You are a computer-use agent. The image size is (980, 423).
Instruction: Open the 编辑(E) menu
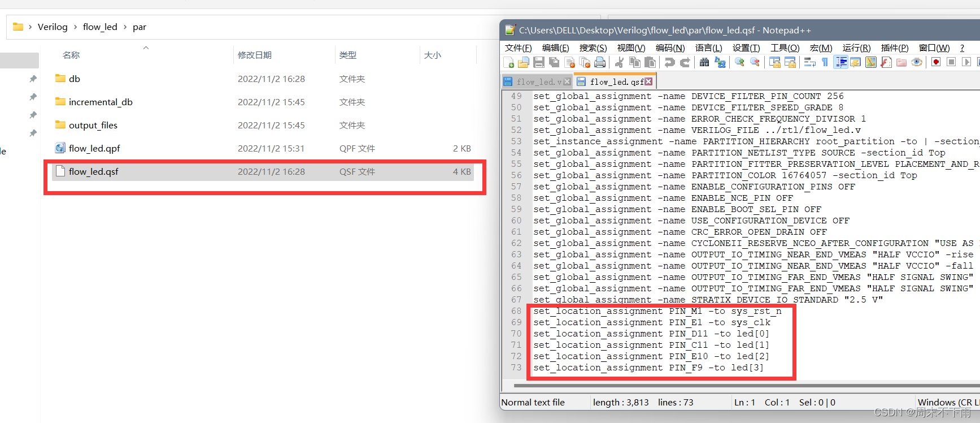coord(555,48)
